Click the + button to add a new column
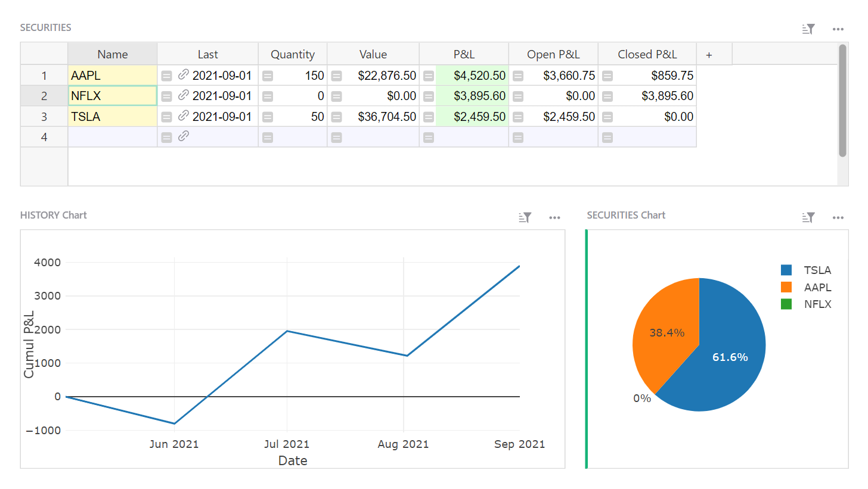Image resolution: width=868 pixels, height=489 pixels. pyautogui.click(x=709, y=54)
